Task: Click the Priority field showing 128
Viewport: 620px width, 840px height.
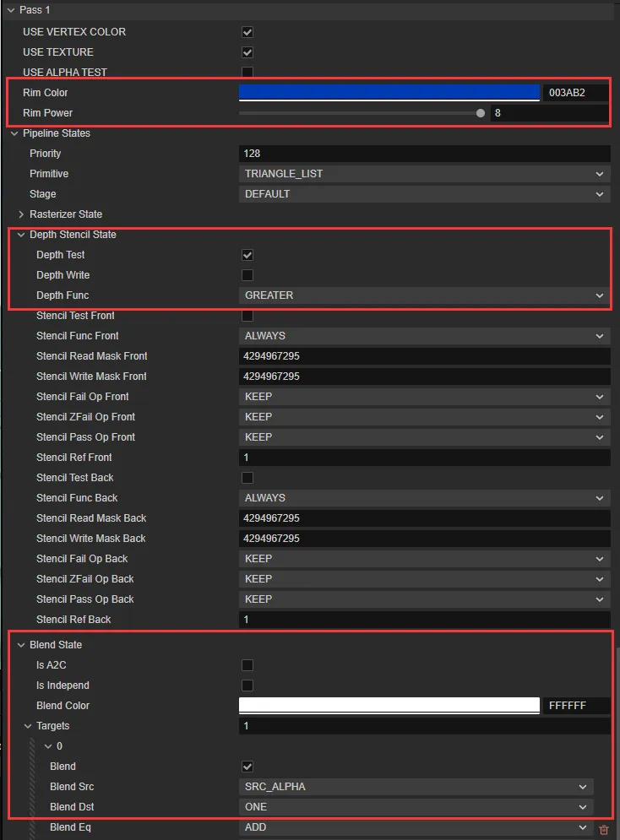Action: (424, 154)
